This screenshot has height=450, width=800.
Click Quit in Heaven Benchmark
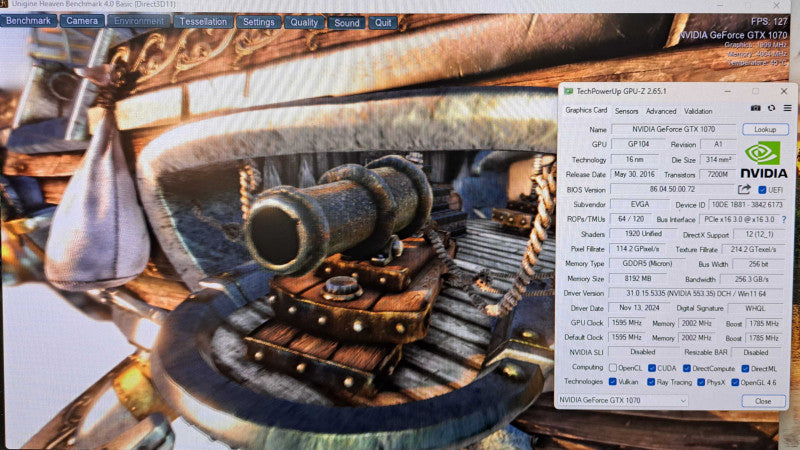383,23
